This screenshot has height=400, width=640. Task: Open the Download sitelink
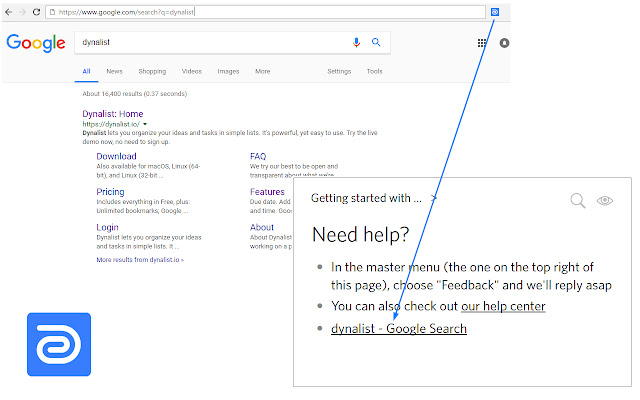coord(116,156)
